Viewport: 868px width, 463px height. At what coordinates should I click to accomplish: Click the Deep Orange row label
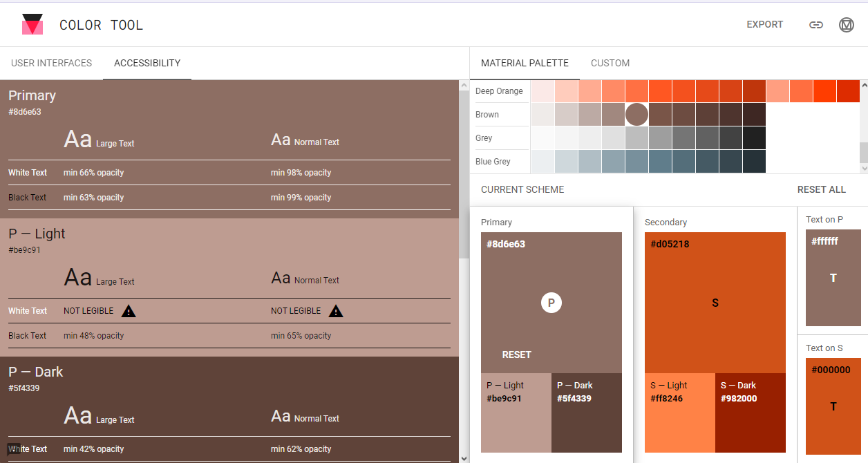(499, 91)
